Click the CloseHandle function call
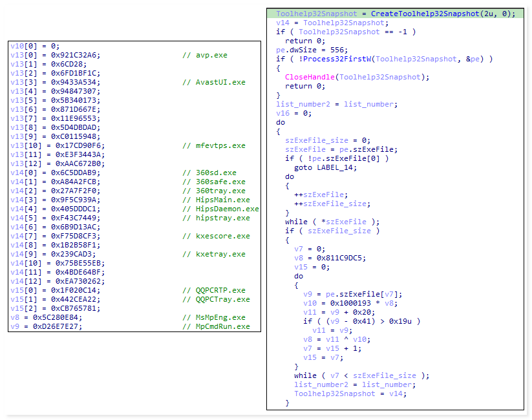The height and width of the screenshot is (420, 532). coord(308,77)
